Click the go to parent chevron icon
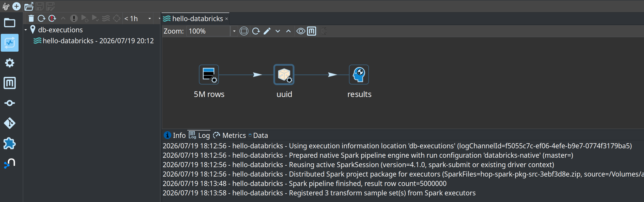This screenshot has height=202, width=644. pos(288,31)
